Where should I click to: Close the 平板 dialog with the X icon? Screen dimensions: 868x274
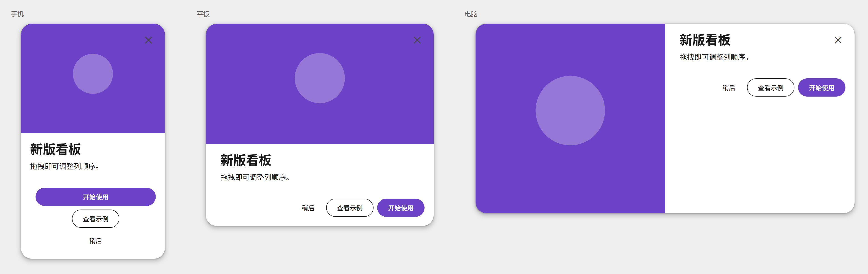tap(417, 40)
